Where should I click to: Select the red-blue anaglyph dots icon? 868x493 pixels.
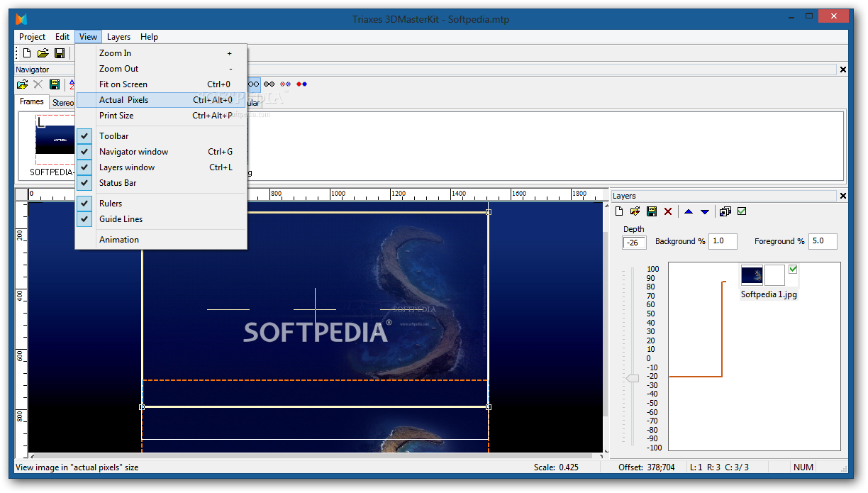point(302,84)
